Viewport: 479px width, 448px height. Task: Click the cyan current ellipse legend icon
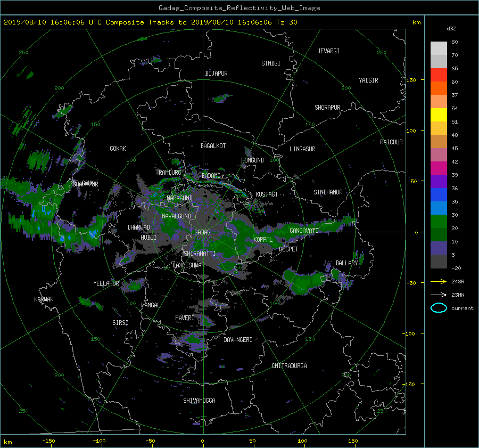point(439,308)
